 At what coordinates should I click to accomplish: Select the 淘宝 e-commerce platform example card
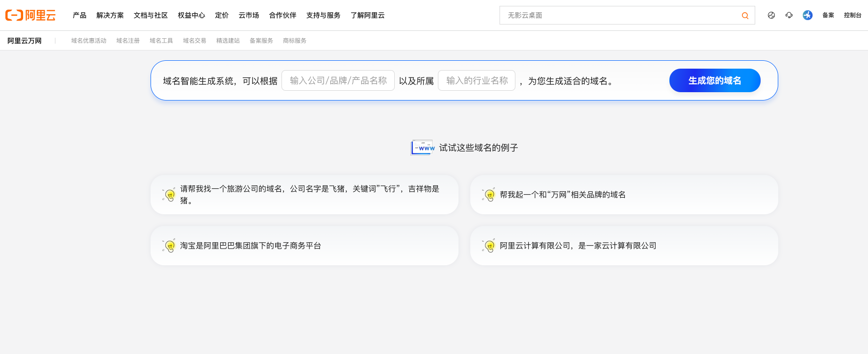pos(304,246)
